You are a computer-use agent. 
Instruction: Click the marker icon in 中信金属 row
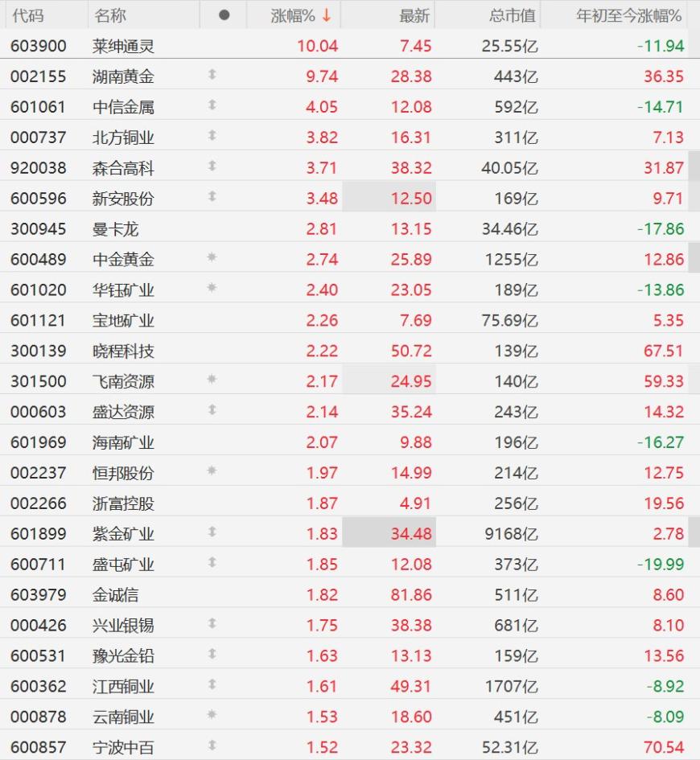pos(212,105)
